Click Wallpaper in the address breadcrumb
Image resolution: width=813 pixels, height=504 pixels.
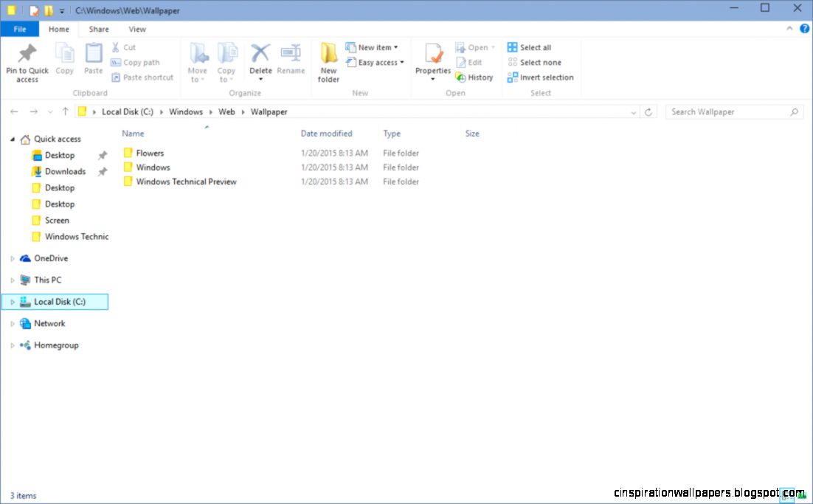coord(269,111)
